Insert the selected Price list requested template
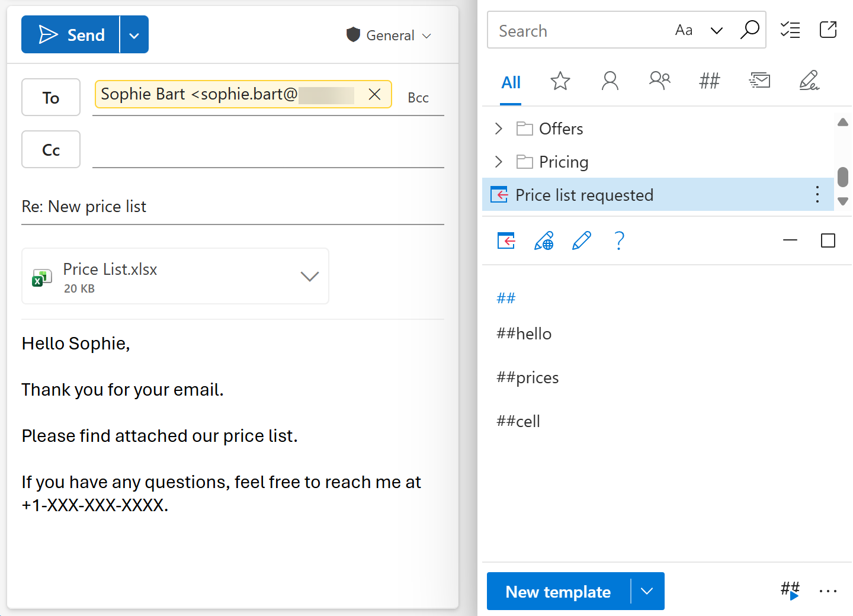 coord(506,240)
